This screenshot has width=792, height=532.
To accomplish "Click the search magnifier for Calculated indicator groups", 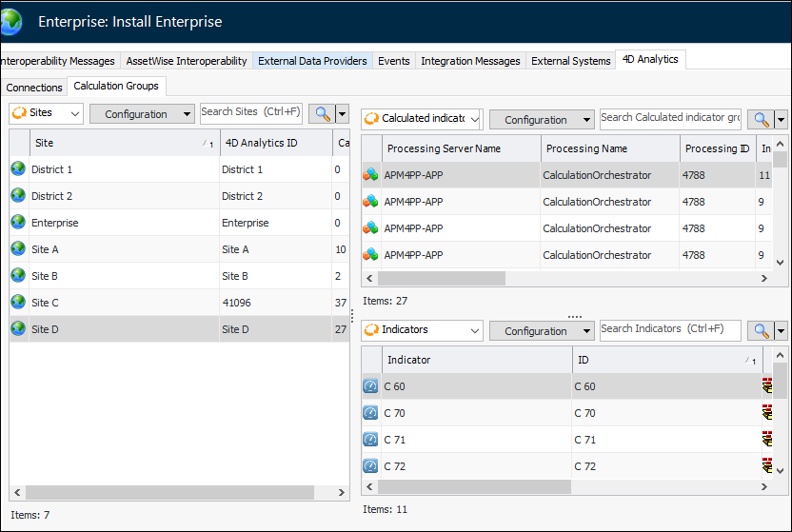I will pyautogui.click(x=761, y=119).
